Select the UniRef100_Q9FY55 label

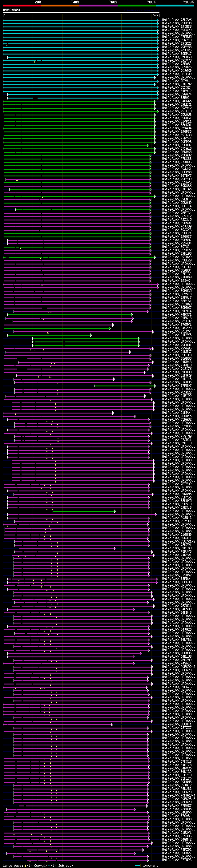[x=177, y=47]
